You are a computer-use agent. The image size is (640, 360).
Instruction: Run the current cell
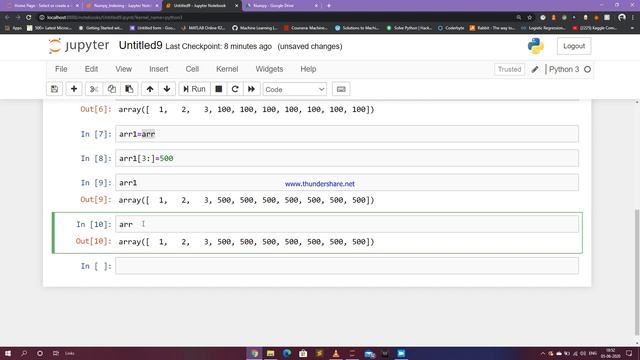(194, 89)
